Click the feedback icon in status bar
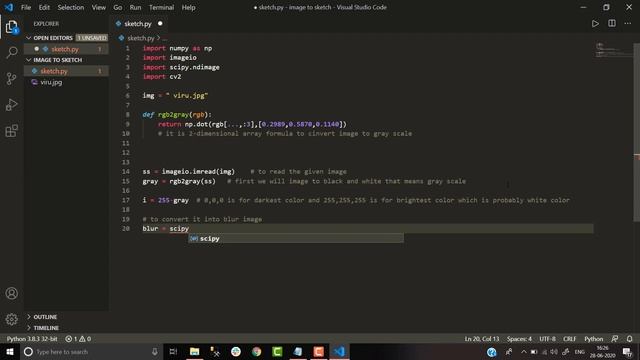Screen dimensions: 640x360 615,339
